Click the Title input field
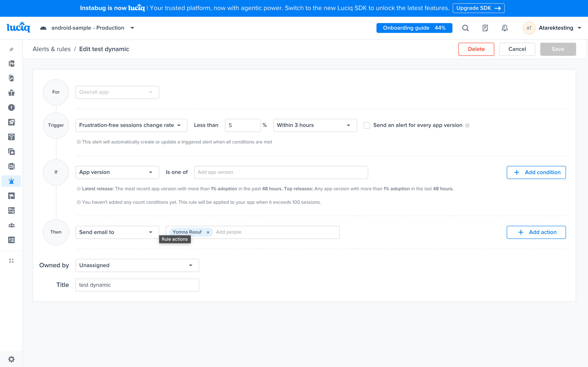The image size is (588, 367). (x=137, y=285)
